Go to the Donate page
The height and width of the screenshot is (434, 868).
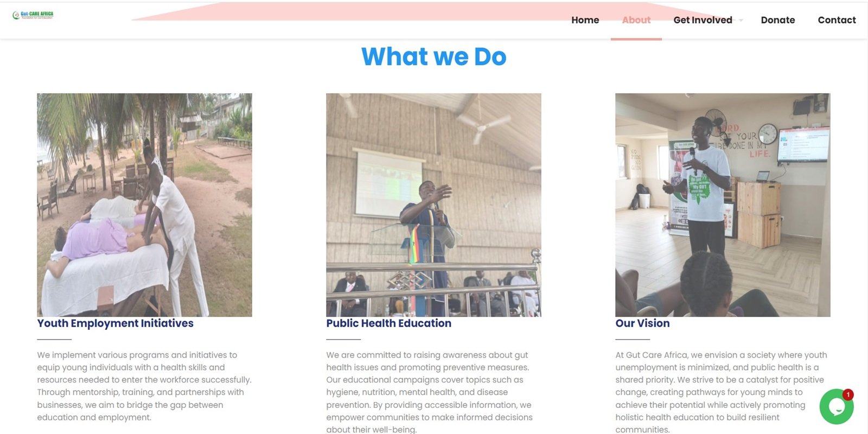777,20
